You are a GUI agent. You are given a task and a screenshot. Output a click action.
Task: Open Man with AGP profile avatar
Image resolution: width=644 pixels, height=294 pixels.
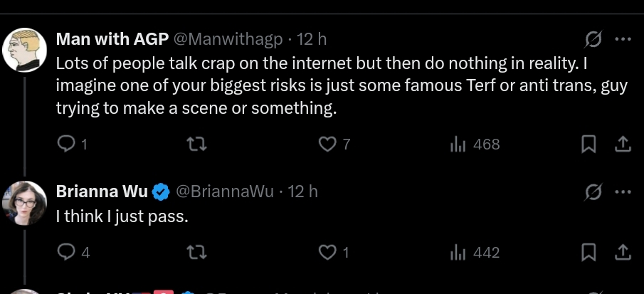[25, 50]
